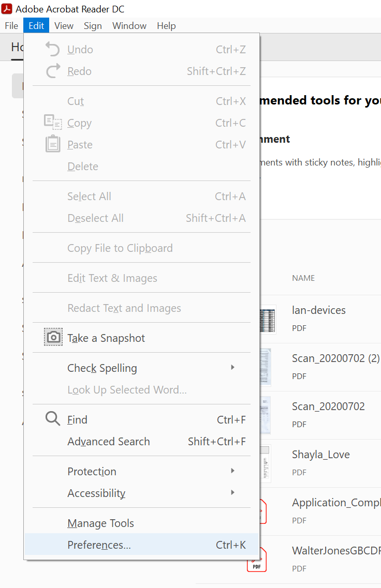Choose Take a Snapshot entry

(x=141, y=338)
